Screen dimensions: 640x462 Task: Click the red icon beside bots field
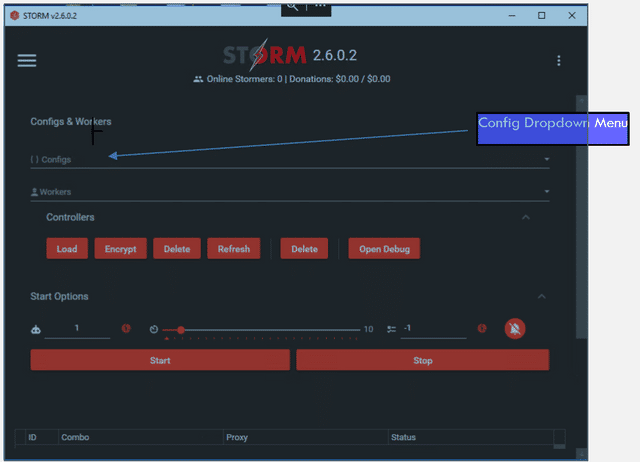click(126, 328)
